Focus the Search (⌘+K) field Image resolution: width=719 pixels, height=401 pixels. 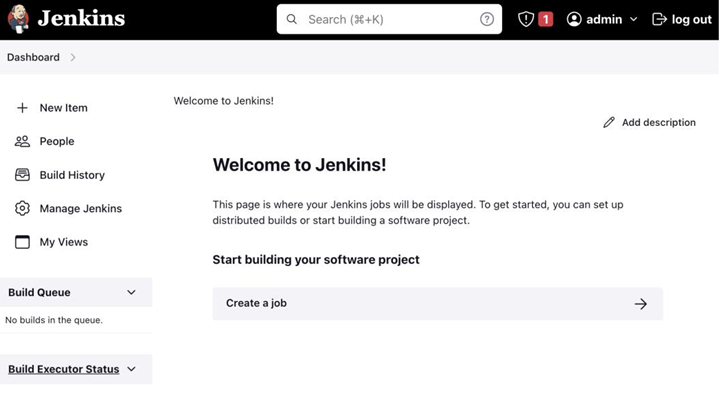point(389,19)
